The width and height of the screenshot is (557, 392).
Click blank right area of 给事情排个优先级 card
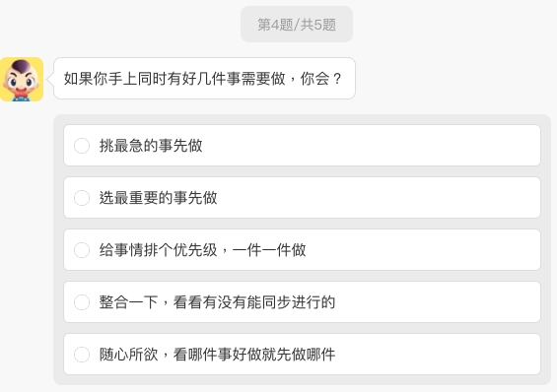tap(425, 250)
